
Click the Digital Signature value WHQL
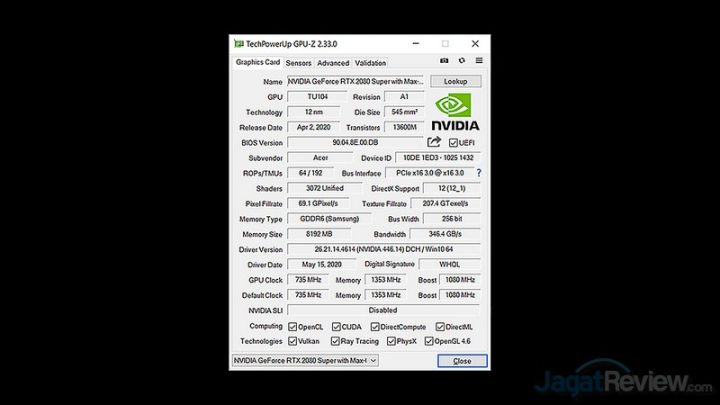pos(450,264)
